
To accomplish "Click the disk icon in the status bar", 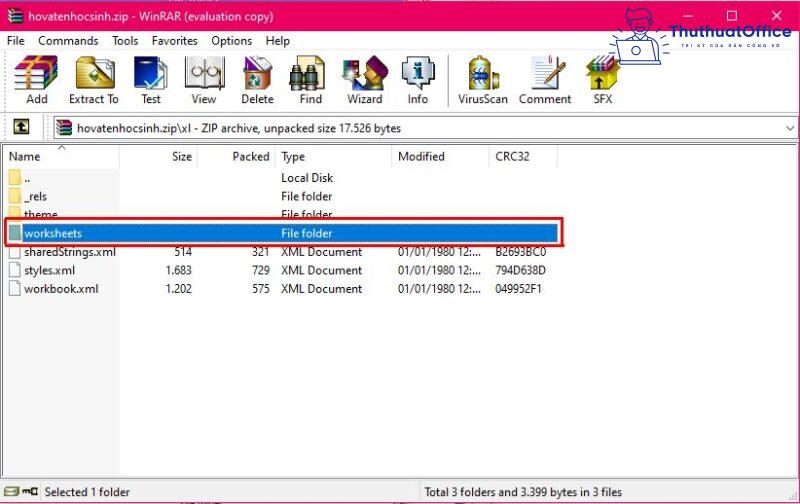I will (x=11, y=492).
